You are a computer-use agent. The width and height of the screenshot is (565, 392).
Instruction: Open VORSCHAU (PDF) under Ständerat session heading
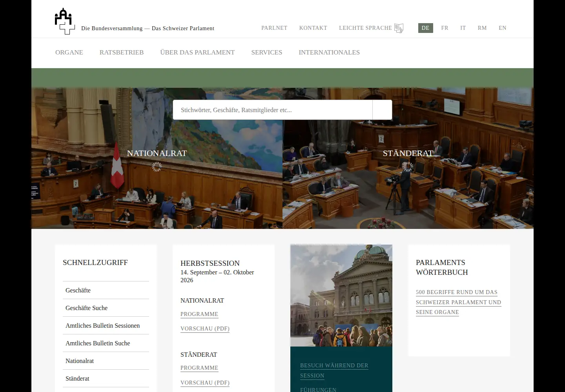[205, 383]
